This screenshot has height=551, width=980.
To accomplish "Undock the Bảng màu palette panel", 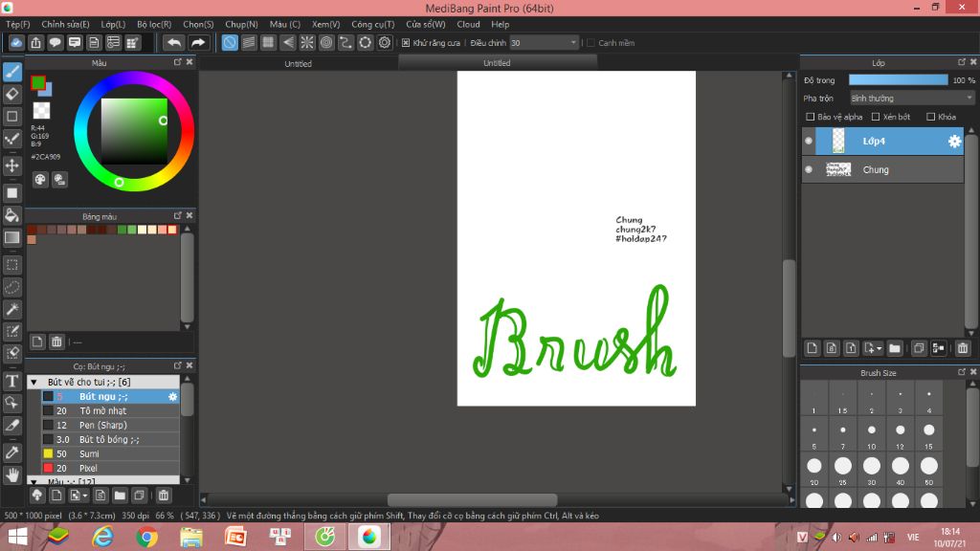I will coord(177,215).
